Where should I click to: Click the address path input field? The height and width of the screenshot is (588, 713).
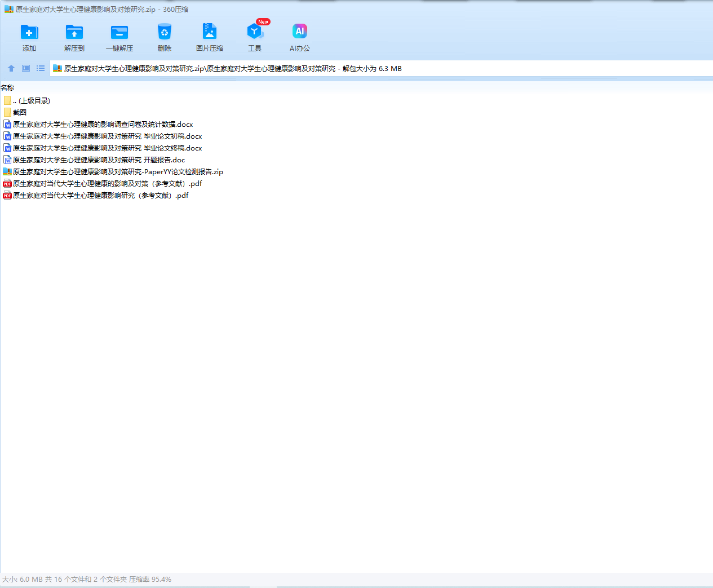tap(381, 69)
